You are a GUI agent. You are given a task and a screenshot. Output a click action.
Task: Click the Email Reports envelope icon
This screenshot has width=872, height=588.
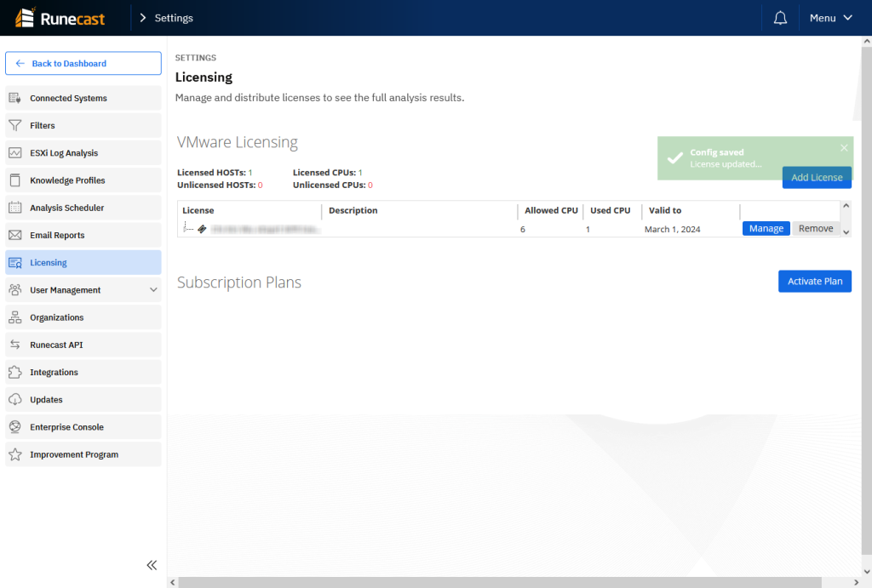coord(15,235)
